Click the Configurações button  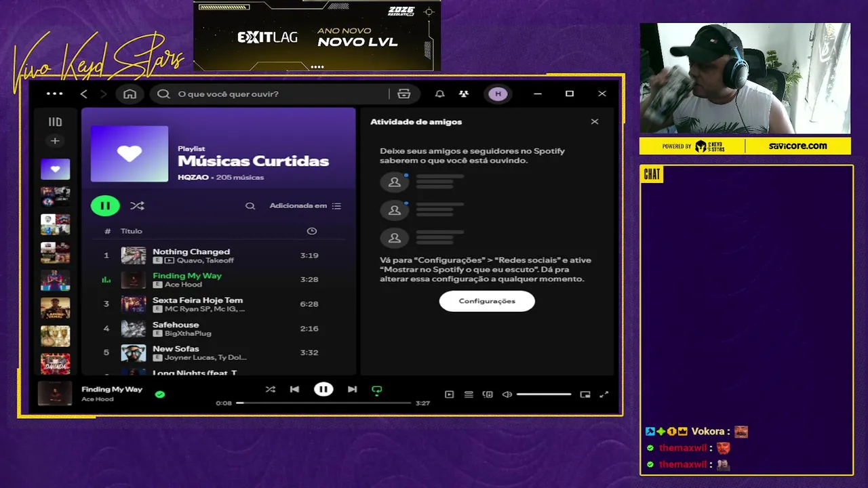tap(487, 301)
